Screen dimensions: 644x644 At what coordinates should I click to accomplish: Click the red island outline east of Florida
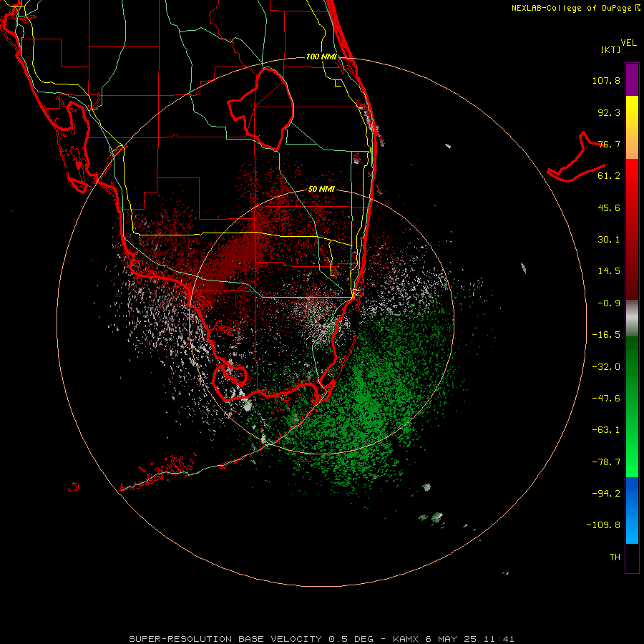[577, 157]
